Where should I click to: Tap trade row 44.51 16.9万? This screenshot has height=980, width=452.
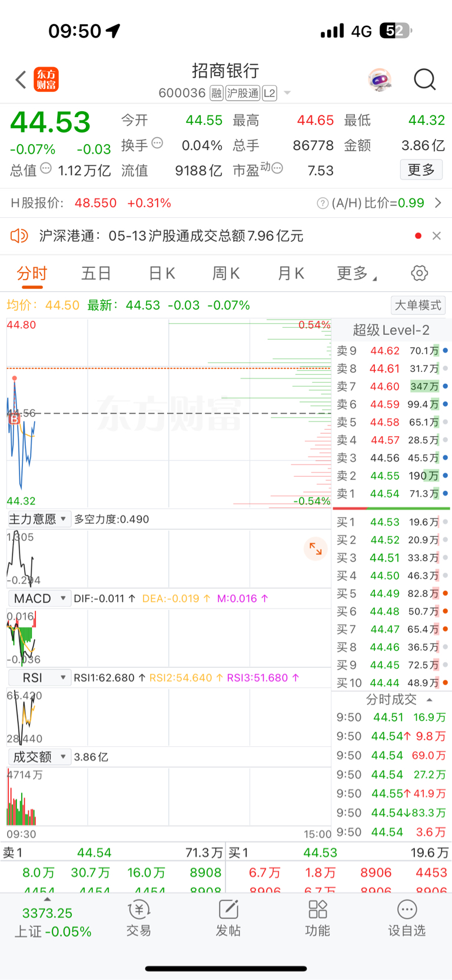pos(392,717)
